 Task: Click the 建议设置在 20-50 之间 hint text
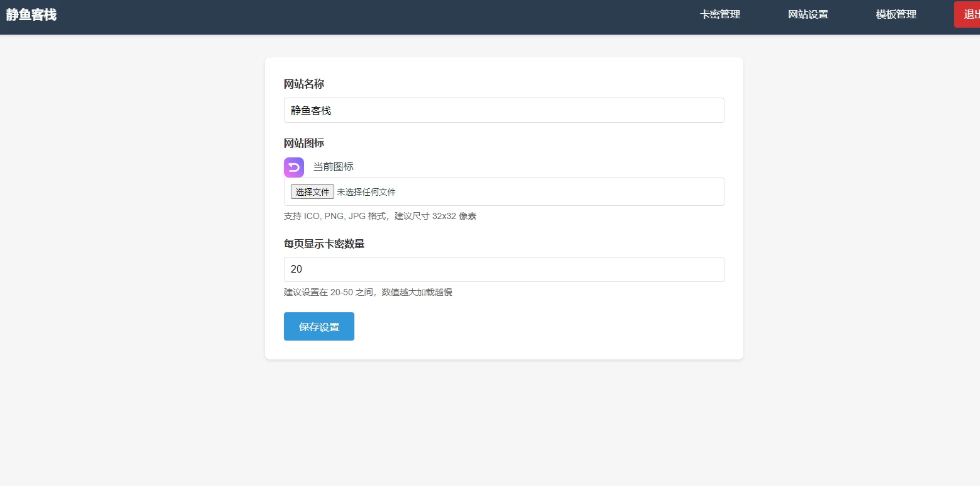(x=368, y=292)
